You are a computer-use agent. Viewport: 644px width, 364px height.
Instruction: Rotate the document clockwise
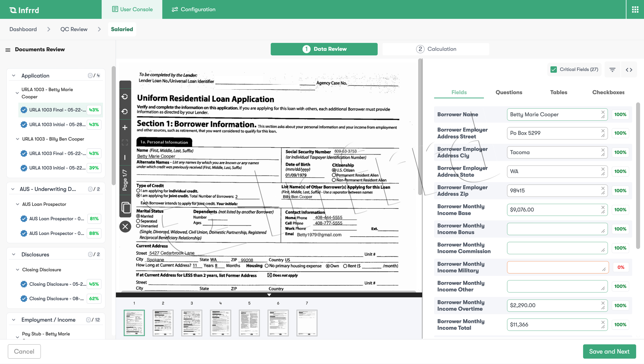click(125, 97)
